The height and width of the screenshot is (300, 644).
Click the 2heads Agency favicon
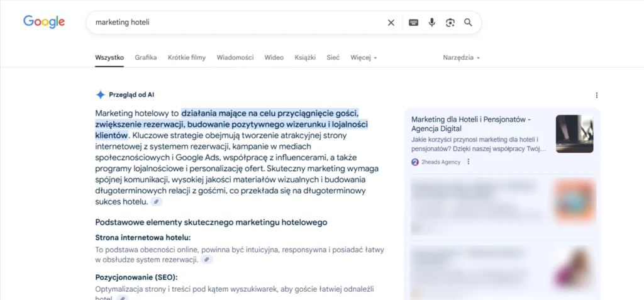(x=415, y=162)
